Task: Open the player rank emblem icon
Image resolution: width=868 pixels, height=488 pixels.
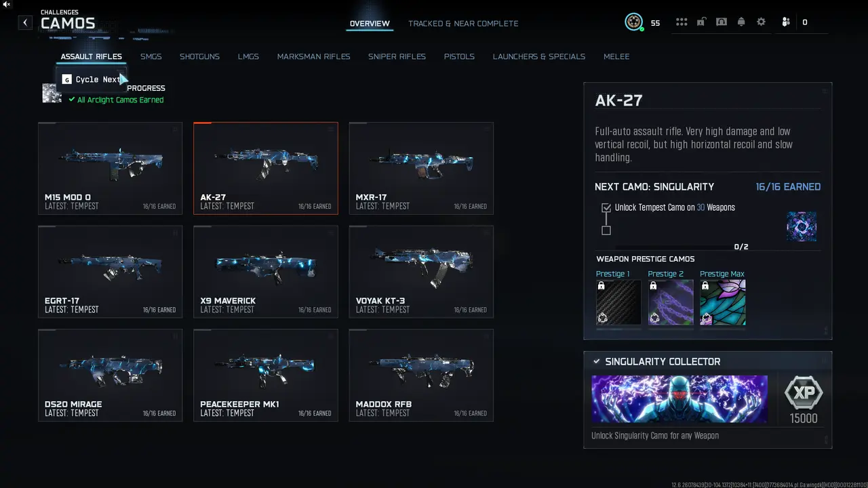Action: pyautogui.click(x=633, y=22)
